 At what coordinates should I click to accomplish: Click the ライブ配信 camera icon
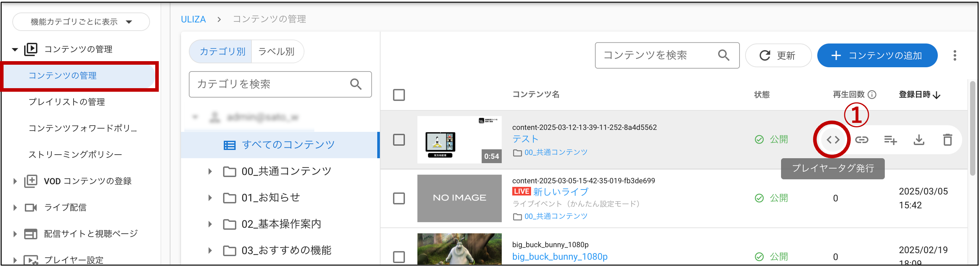pos(31,208)
